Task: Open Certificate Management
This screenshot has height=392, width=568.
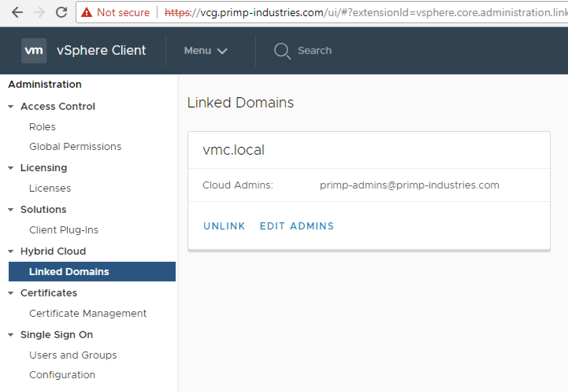Action: tap(88, 313)
